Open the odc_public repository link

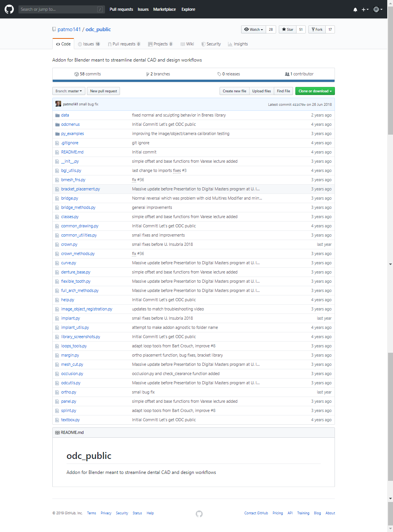click(98, 29)
